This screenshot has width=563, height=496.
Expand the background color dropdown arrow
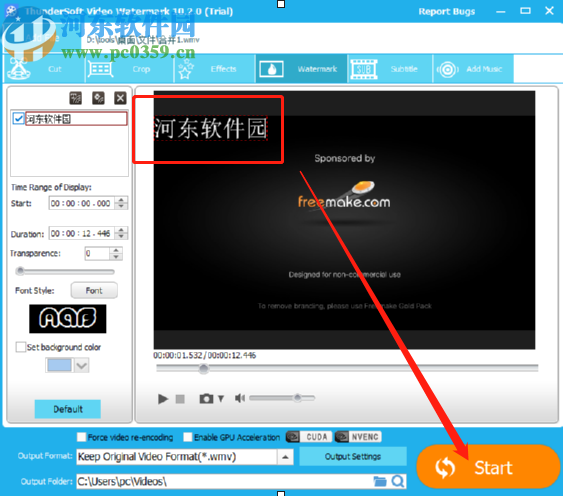82,365
